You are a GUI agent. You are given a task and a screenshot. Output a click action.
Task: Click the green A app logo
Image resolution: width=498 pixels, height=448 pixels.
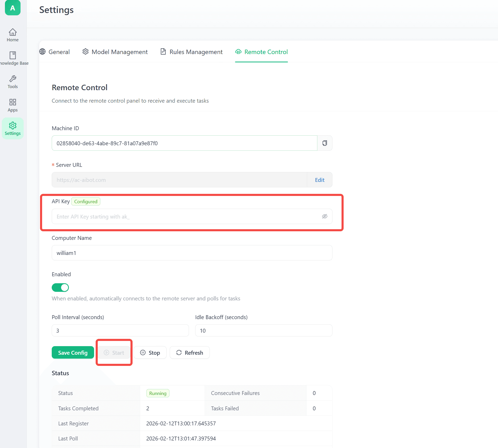12,8
